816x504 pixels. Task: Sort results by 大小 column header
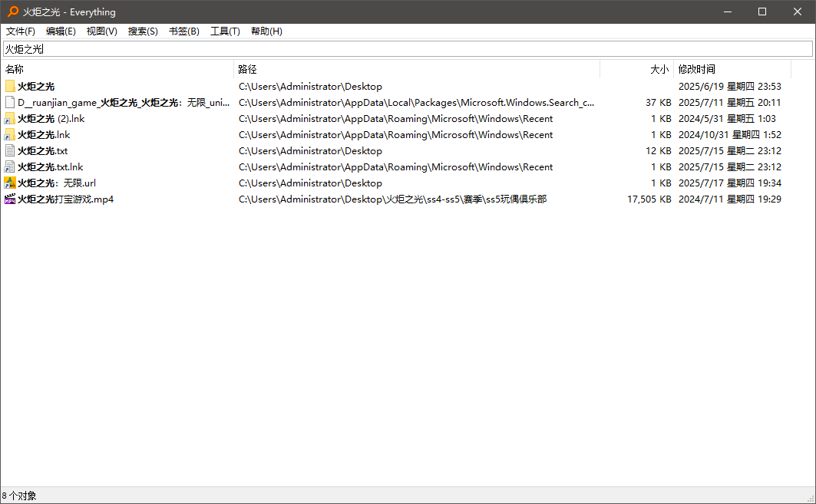tap(637, 69)
